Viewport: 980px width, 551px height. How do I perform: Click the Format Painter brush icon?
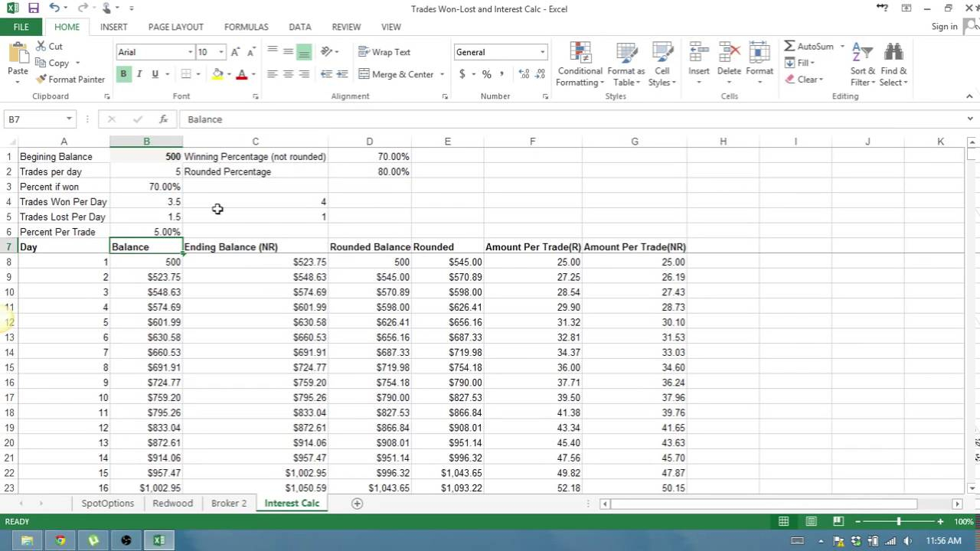[x=41, y=80]
